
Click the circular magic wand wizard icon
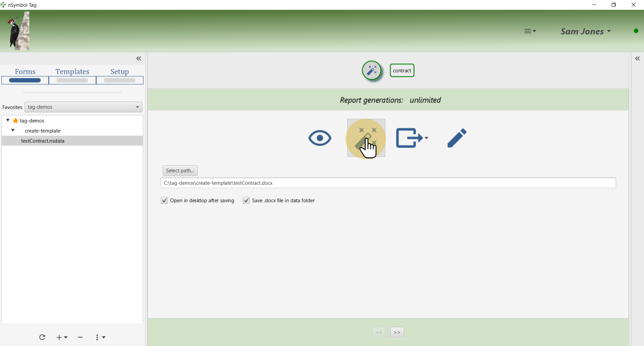coord(372,70)
